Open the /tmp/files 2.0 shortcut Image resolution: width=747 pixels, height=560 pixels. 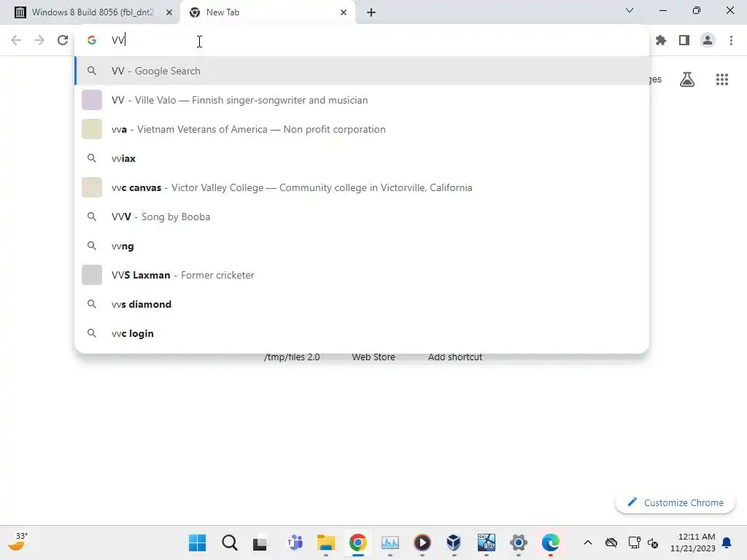(x=292, y=357)
